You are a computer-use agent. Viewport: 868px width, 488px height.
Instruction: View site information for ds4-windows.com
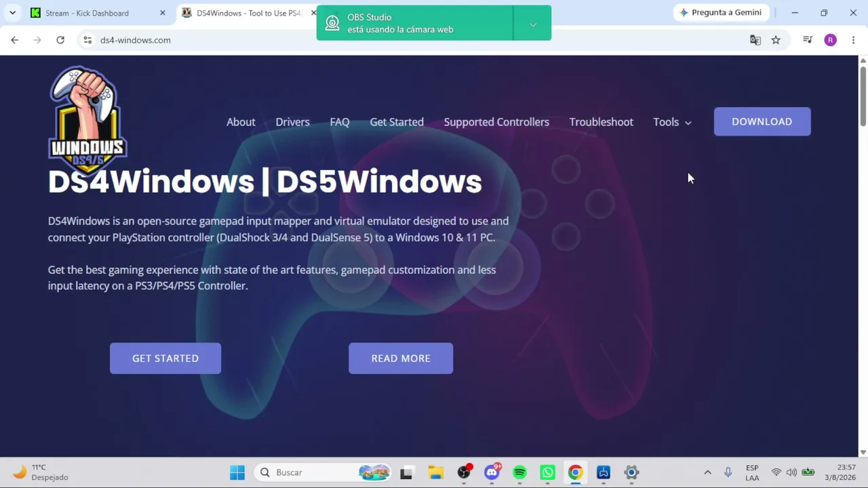[x=87, y=40]
